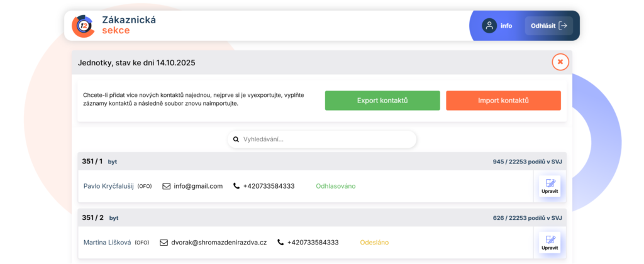Click the magnifier icon in search bar
644x264 pixels.
[236, 140]
